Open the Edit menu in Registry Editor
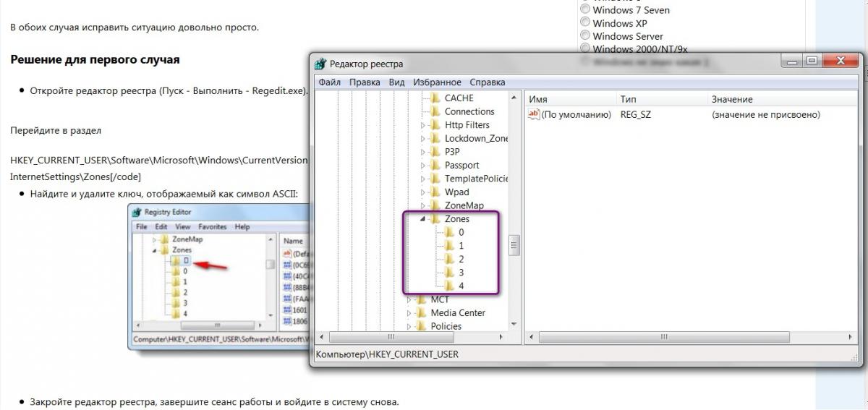The width and height of the screenshot is (868, 410). [161, 226]
